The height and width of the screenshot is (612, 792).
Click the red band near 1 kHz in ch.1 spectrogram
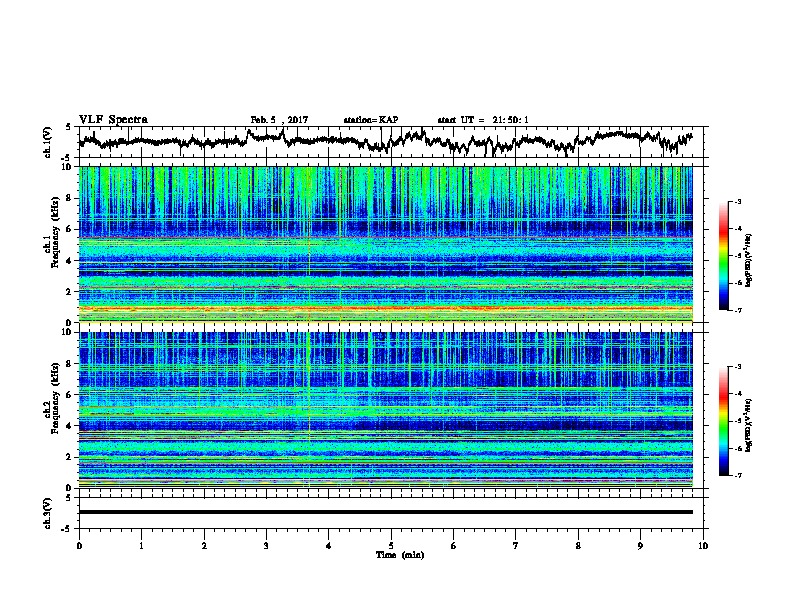tap(385, 308)
